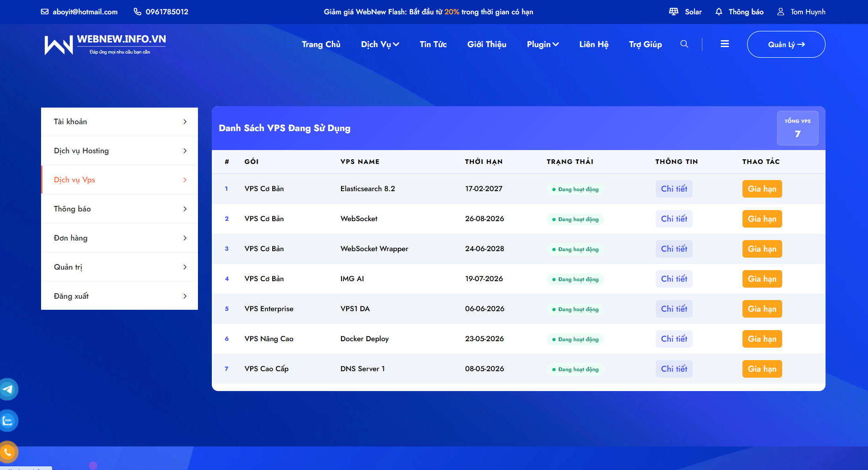Click the VPS Enterprise package cell

[x=269, y=309]
